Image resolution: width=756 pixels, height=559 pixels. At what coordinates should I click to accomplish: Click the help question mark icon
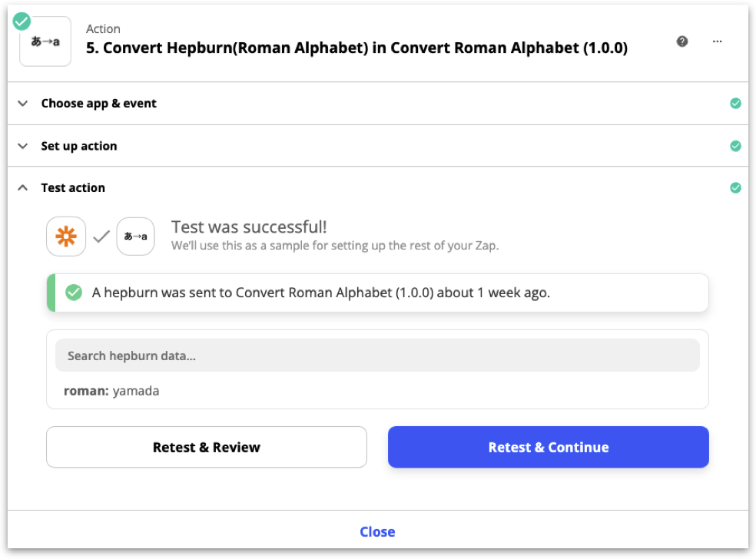(682, 41)
